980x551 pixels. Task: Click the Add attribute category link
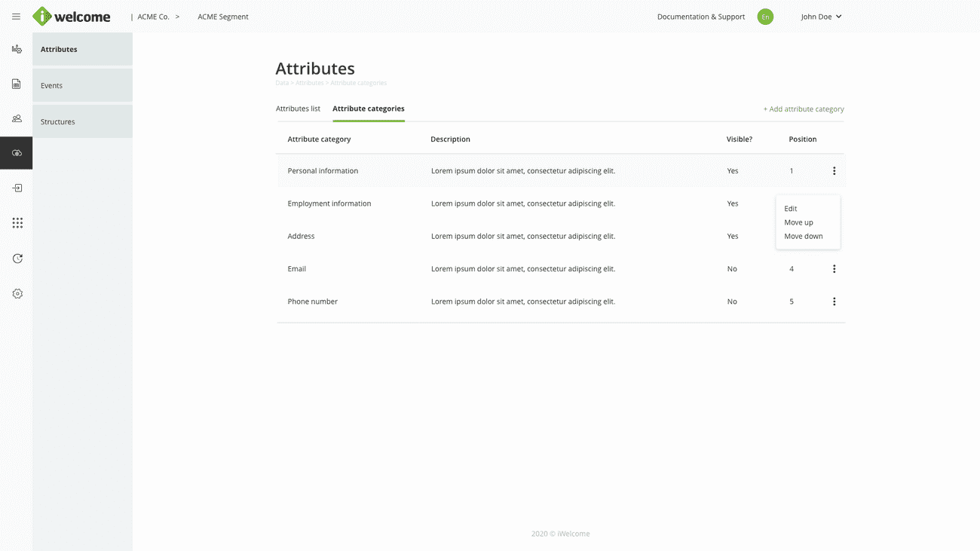tap(804, 109)
